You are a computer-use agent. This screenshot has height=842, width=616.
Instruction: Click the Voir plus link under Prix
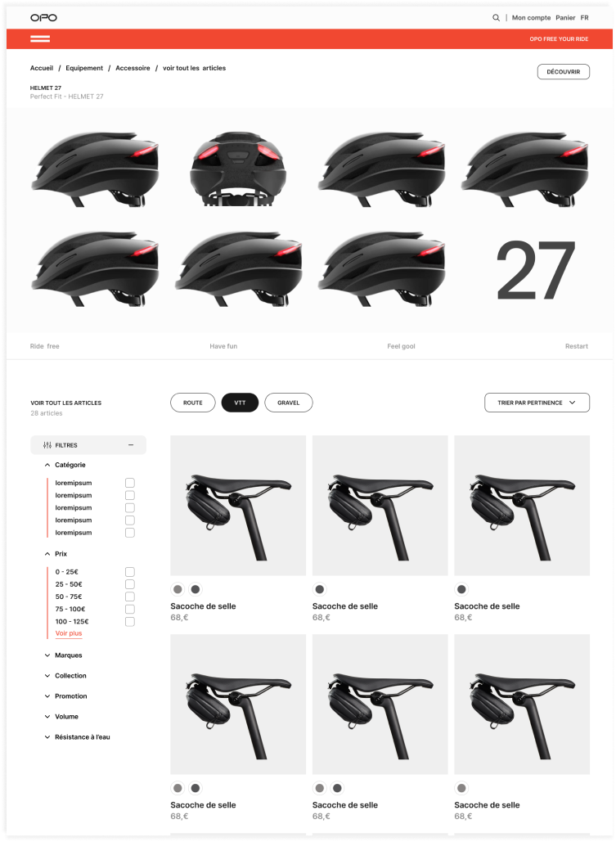tap(69, 633)
